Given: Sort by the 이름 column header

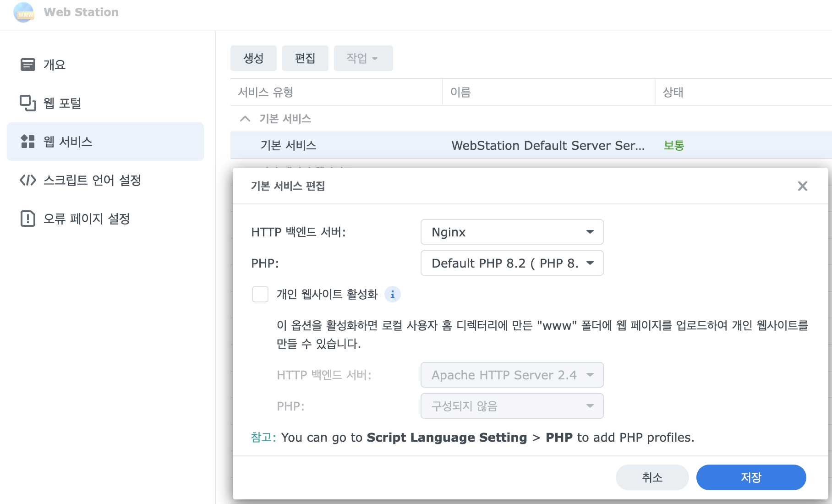Looking at the screenshot, I should 549,92.
